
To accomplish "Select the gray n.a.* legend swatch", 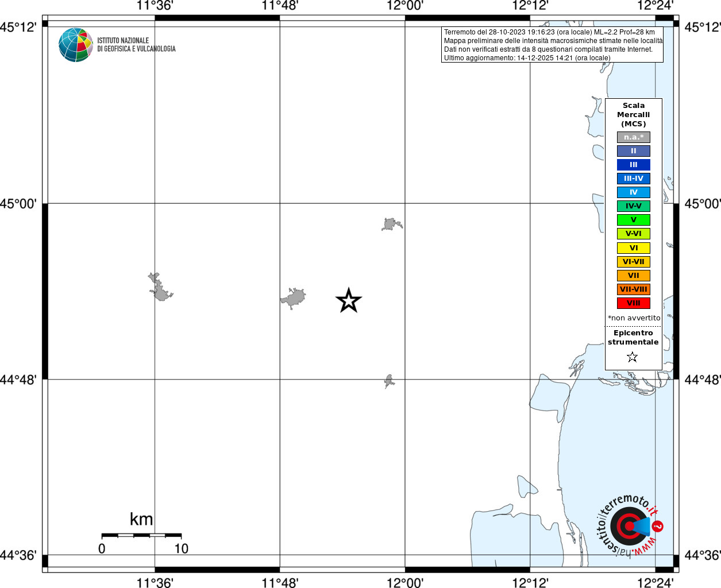I will [x=634, y=137].
